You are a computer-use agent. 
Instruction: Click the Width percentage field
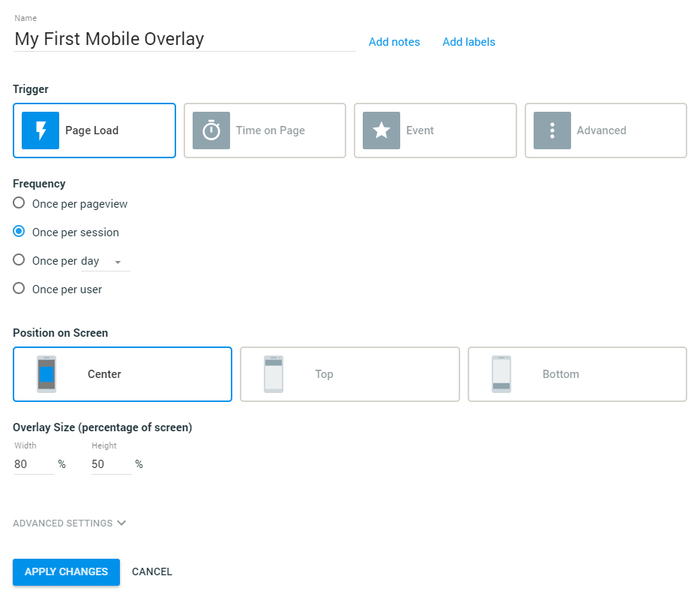click(x=34, y=464)
